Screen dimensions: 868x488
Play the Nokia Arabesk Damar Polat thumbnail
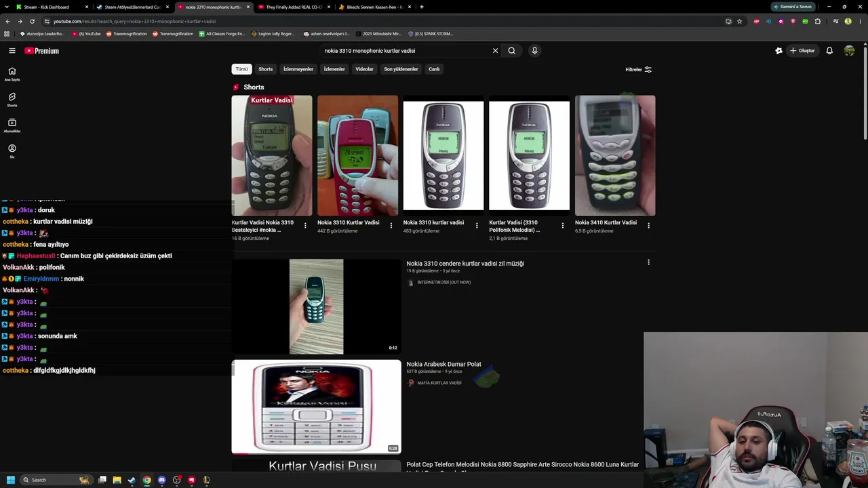(x=316, y=407)
